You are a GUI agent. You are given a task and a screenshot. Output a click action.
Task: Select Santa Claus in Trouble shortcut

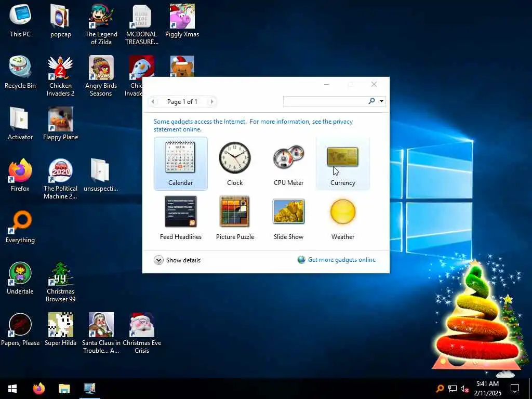click(101, 333)
